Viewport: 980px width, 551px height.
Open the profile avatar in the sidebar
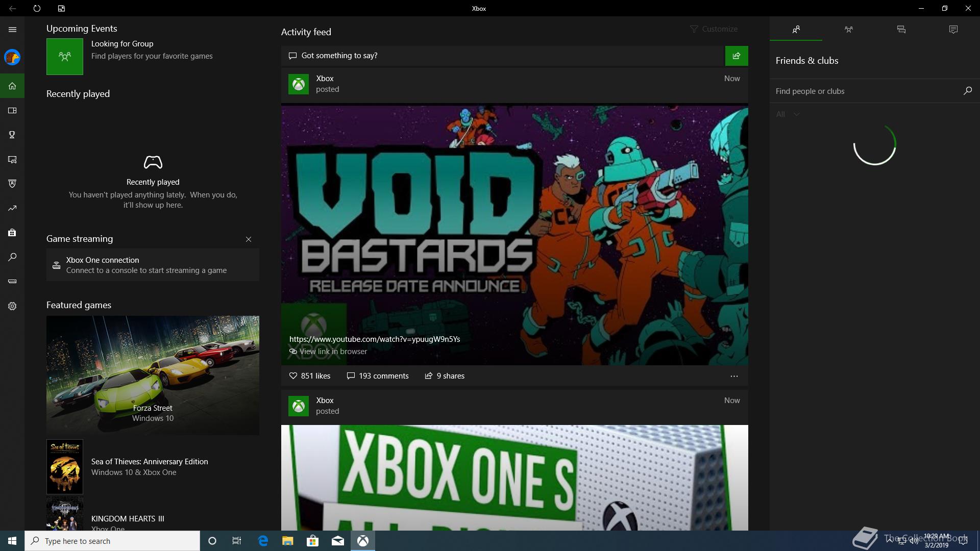point(12,57)
